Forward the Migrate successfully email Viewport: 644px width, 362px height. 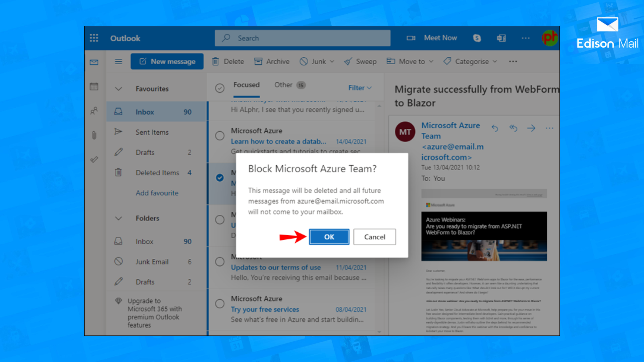(x=531, y=128)
